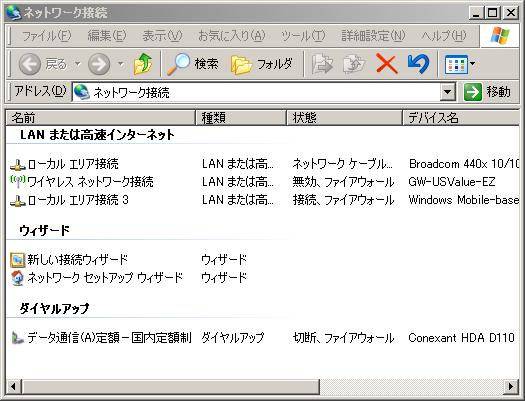
Task: Click the title bar network globe icon
Action: pyautogui.click(x=13, y=12)
